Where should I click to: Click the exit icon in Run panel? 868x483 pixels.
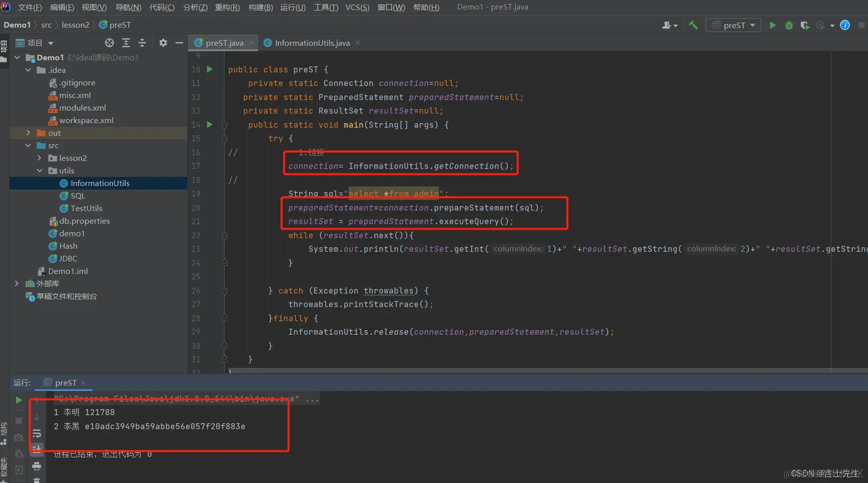pyautogui.click(x=19, y=470)
